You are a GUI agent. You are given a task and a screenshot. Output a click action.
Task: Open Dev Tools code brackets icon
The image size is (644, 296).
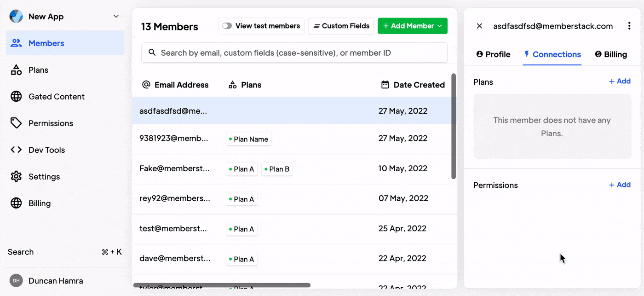tap(16, 150)
